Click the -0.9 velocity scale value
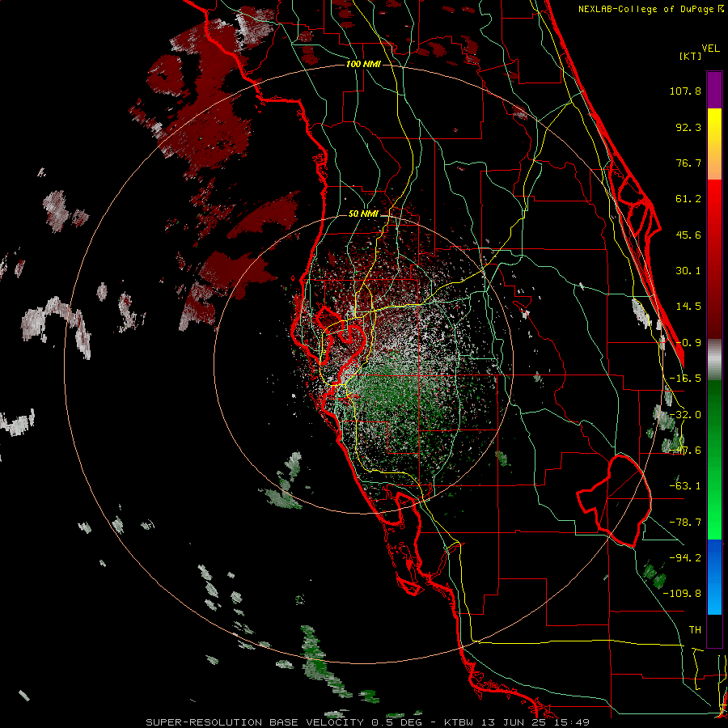This screenshot has height=728, width=728. click(x=688, y=343)
